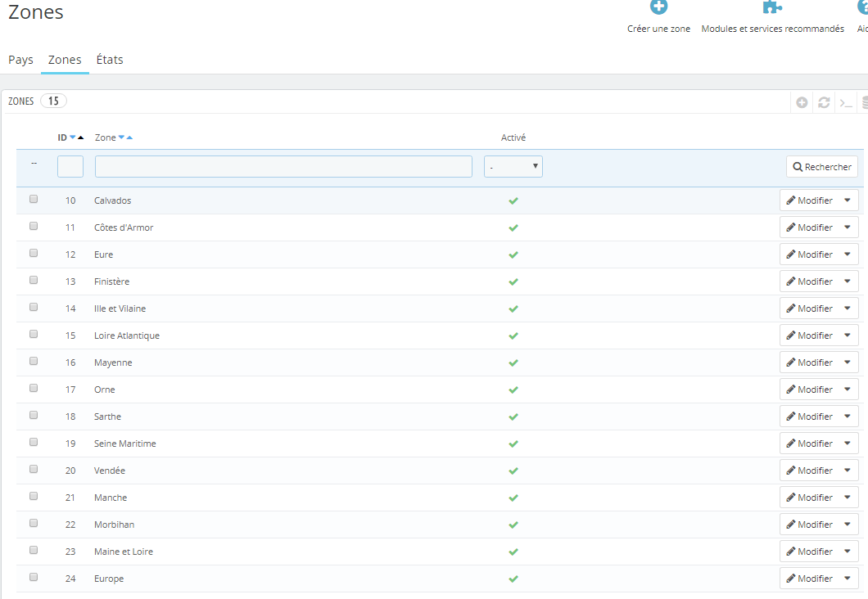Viewport: 868px width, 599px height.
Task: Toggle active checkmark for Finistère
Action: 513,282
